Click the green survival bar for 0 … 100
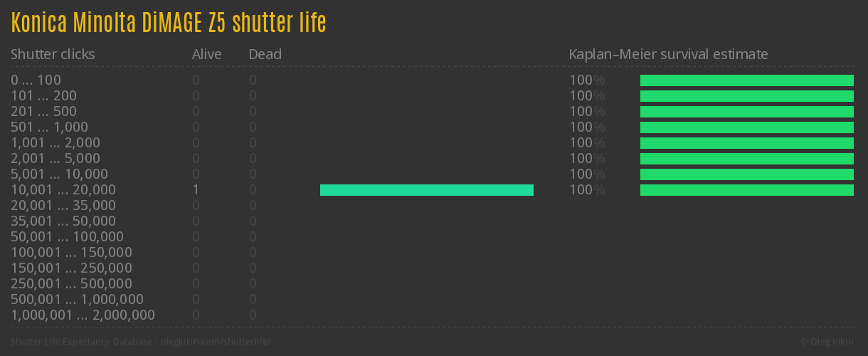This screenshot has width=868, height=356. point(747,80)
